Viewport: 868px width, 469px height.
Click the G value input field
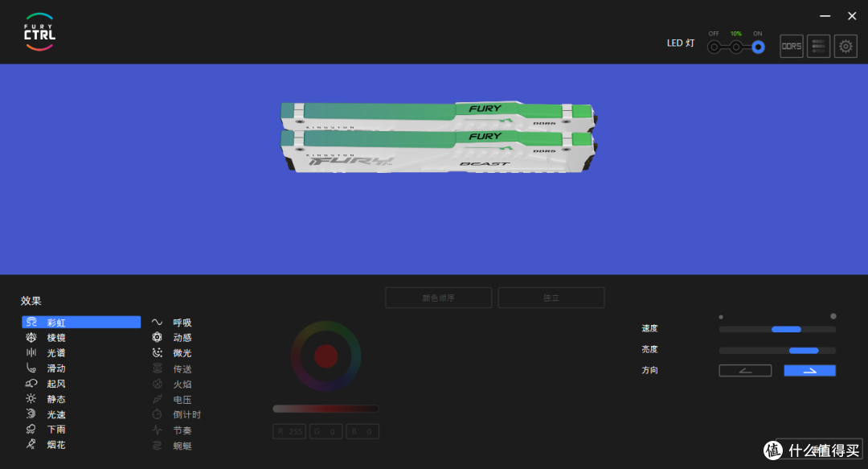point(326,431)
